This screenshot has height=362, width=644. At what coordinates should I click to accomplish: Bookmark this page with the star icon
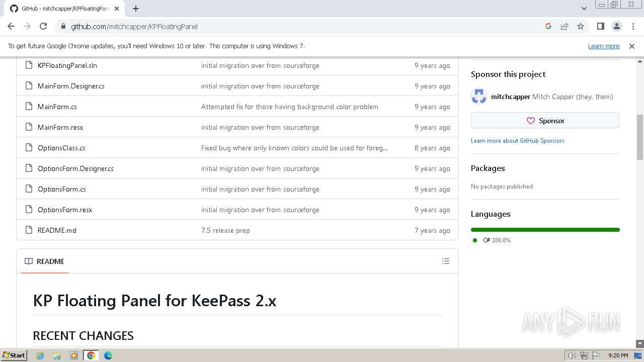(581, 26)
